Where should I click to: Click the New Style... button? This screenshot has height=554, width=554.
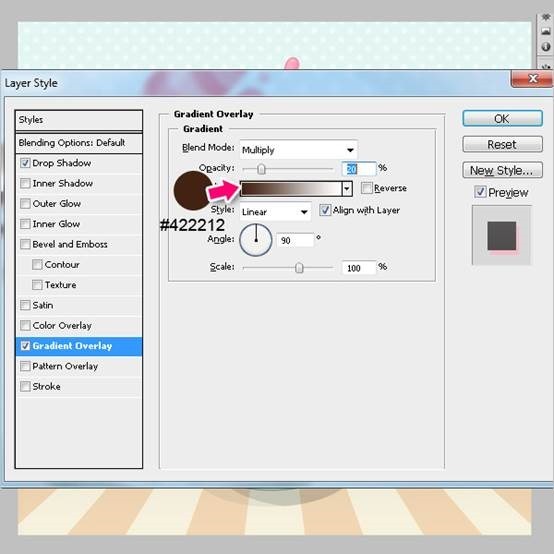(x=502, y=171)
